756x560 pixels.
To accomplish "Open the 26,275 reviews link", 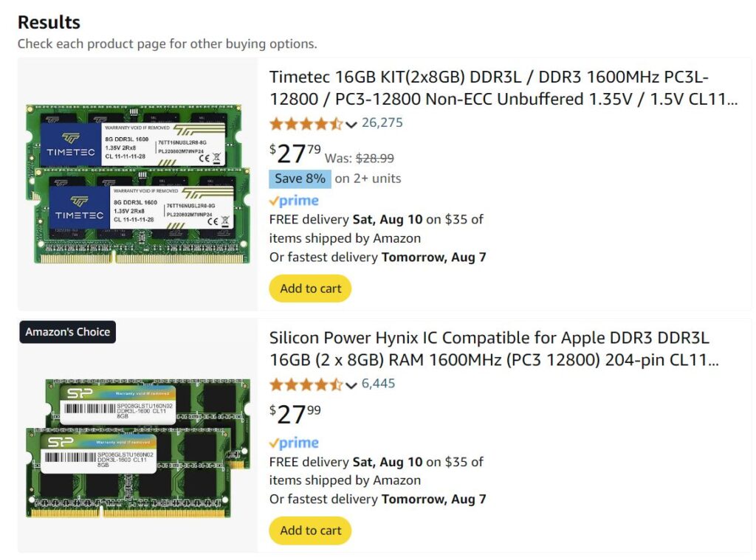I will 382,123.
